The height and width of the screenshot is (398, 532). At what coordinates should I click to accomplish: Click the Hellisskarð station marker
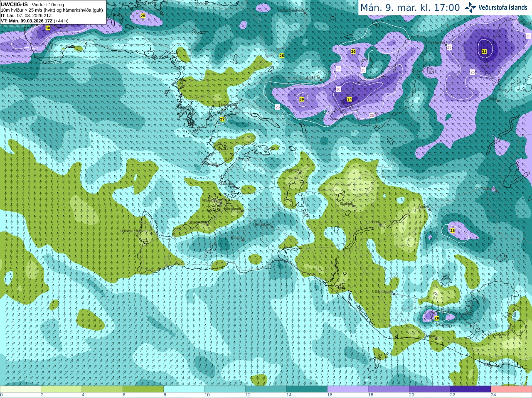[x=272, y=227]
